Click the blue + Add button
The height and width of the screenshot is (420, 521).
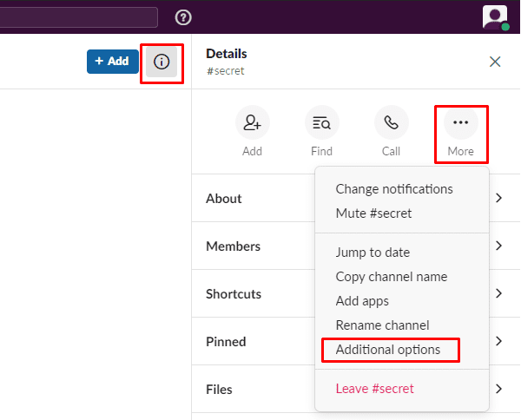point(113,62)
